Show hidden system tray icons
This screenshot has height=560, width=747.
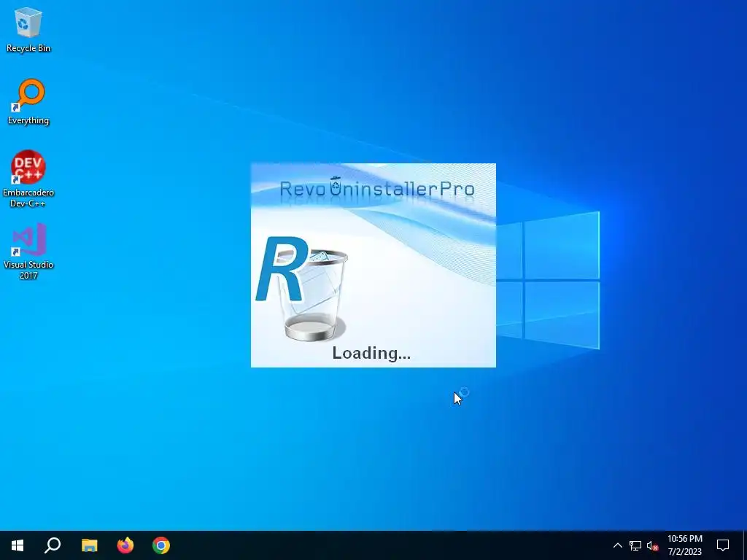click(x=617, y=545)
